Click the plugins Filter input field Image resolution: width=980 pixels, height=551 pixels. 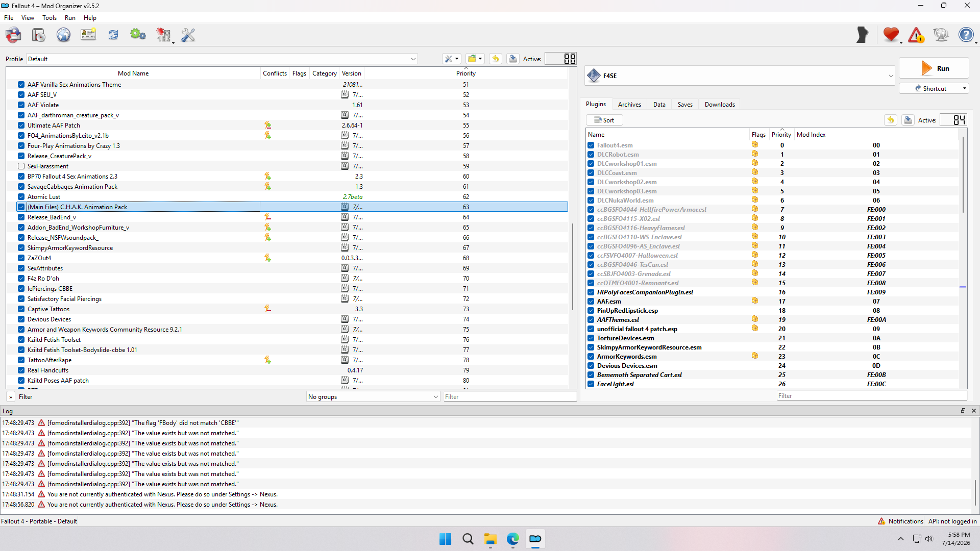point(872,395)
